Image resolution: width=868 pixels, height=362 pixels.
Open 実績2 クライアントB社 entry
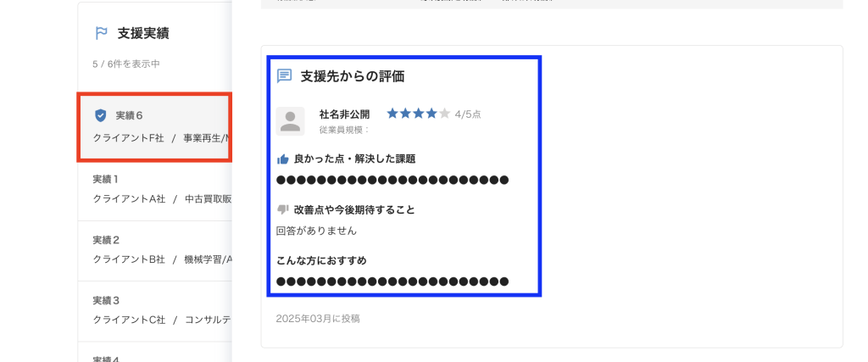(x=154, y=251)
